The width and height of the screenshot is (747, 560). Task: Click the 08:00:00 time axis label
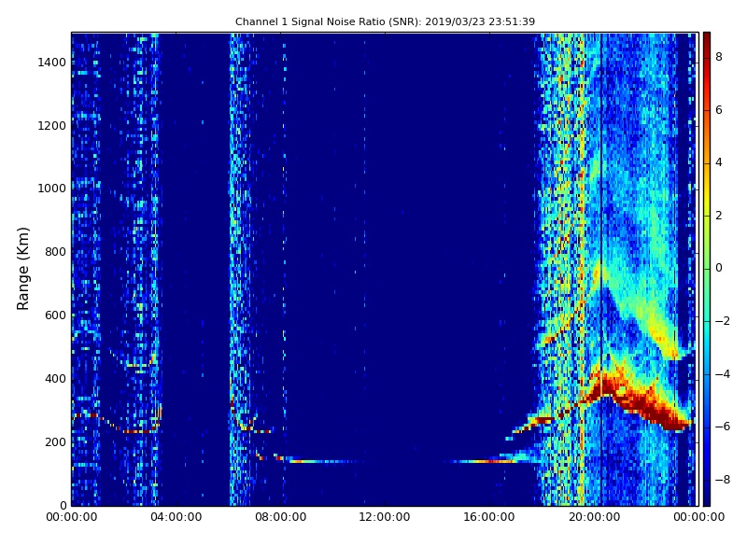pos(281,517)
